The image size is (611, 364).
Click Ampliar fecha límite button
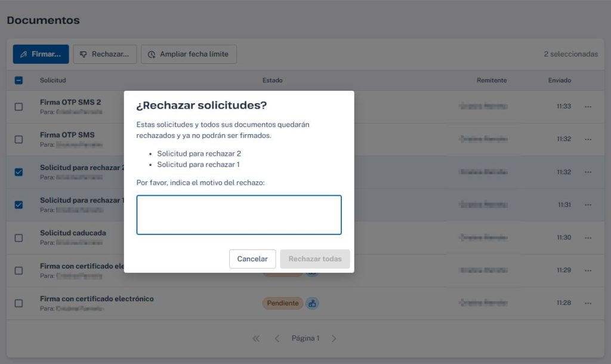(x=189, y=54)
